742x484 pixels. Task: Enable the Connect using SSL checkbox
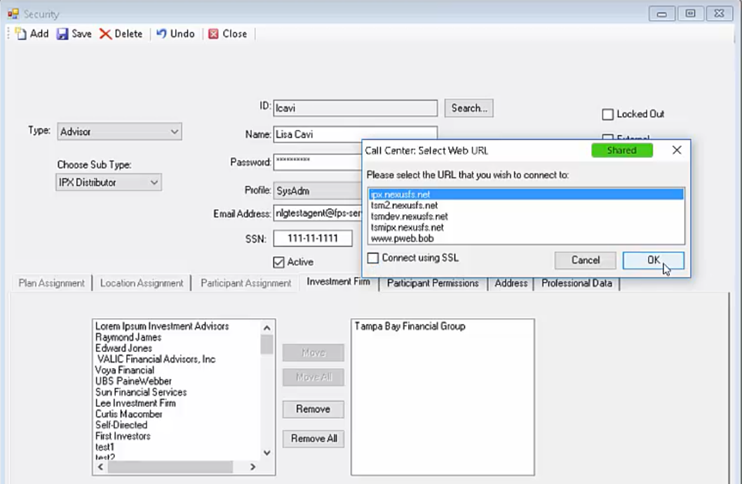[373, 258]
